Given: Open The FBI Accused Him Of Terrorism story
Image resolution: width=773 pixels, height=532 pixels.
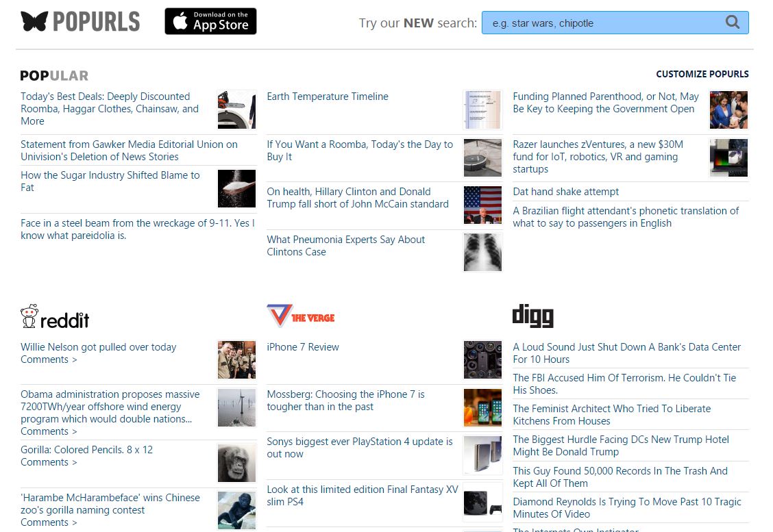Looking at the screenshot, I should pyautogui.click(x=624, y=383).
